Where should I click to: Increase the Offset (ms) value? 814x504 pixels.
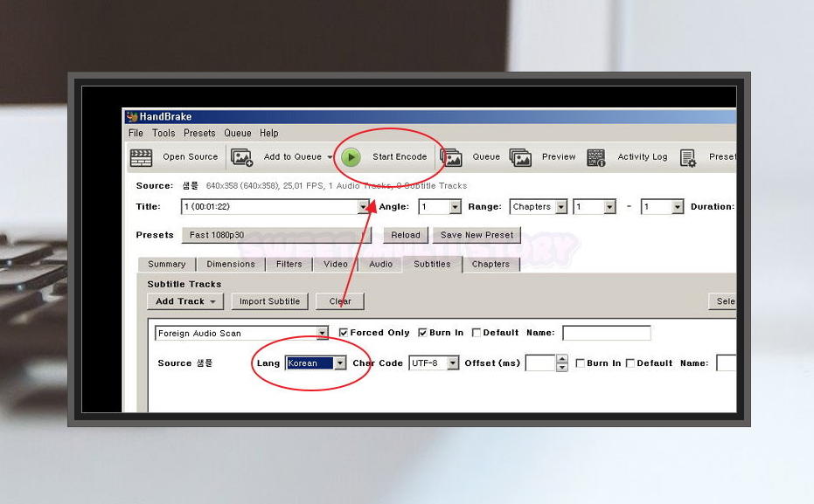tap(561, 359)
